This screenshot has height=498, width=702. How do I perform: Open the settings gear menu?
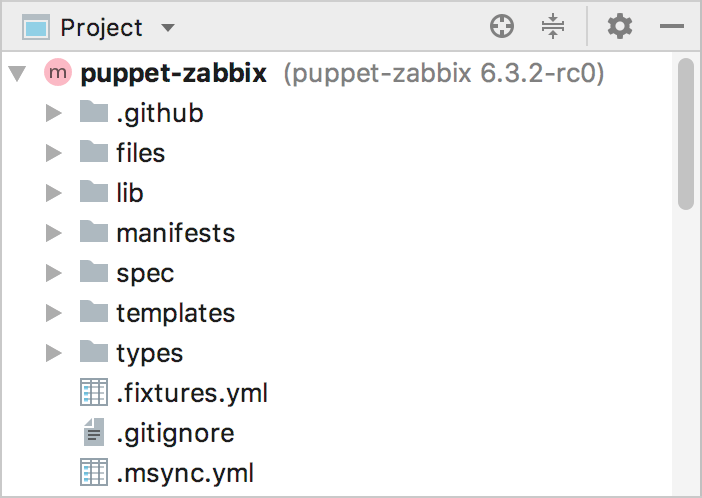pyautogui.click(x=620, y=27)
